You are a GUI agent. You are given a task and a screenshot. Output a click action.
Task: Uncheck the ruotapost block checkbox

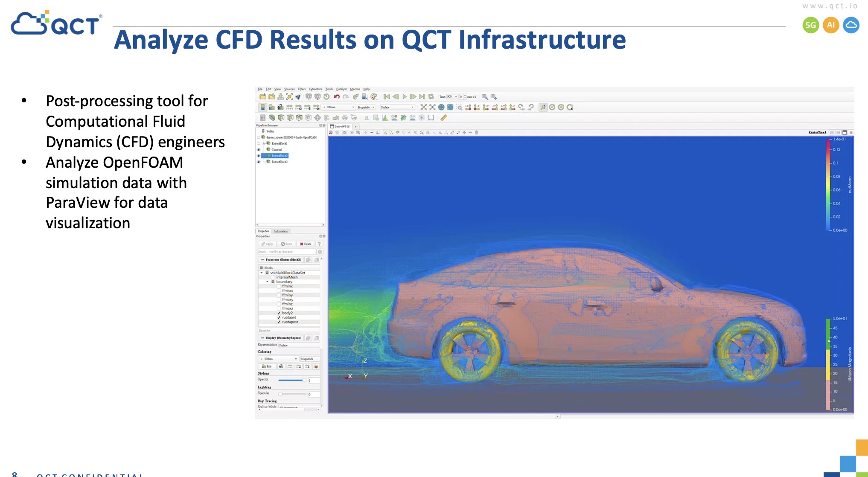279,322
